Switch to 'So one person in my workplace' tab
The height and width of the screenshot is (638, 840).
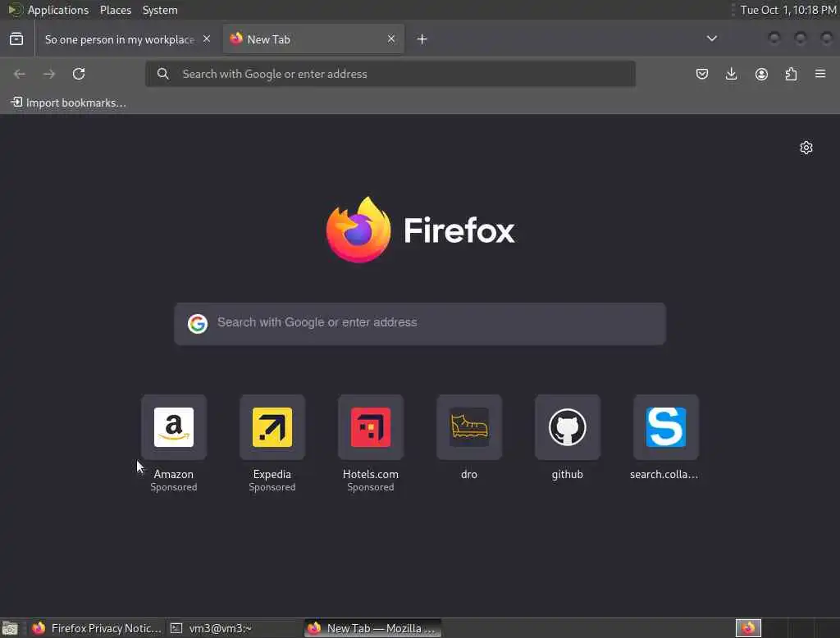pyautogui.click(x=127, y=39)
